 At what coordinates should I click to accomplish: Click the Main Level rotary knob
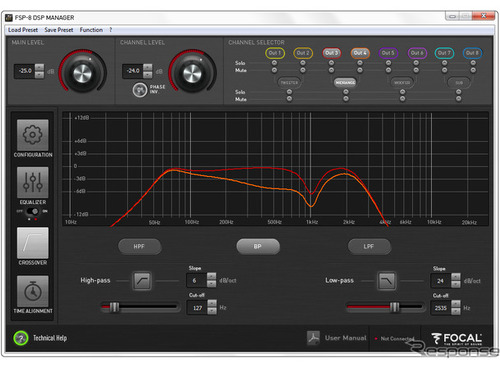pos(82,73)
